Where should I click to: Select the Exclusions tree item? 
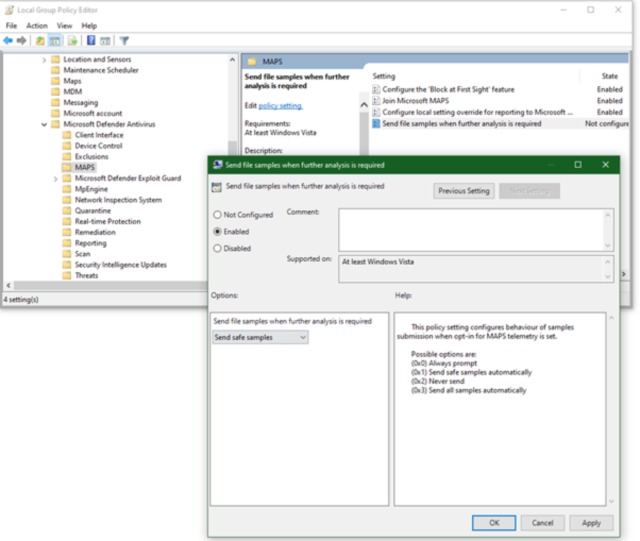(91, 157)
